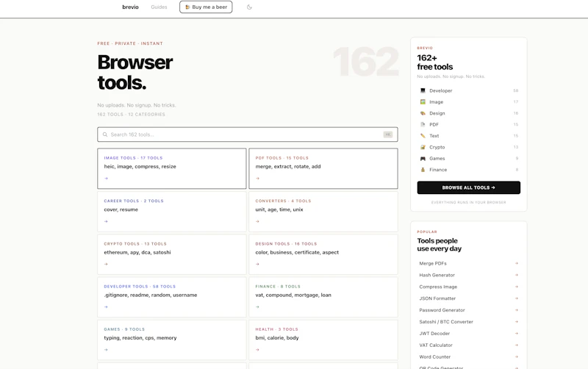588x369 pixels.
Task: Select Design in sidebar category list
Action: click(x=469, y=113)
